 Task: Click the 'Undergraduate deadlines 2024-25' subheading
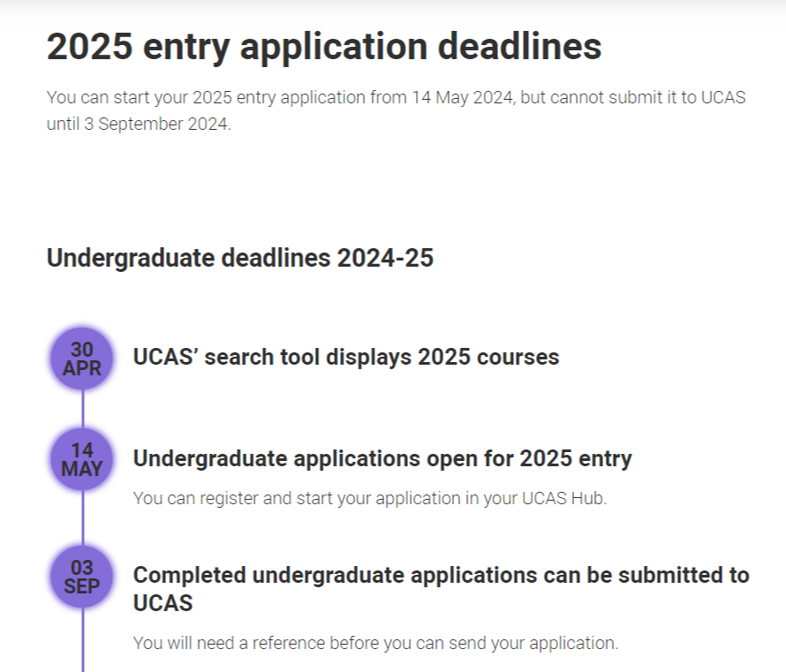pyautogui.click(x=240, y=258)
